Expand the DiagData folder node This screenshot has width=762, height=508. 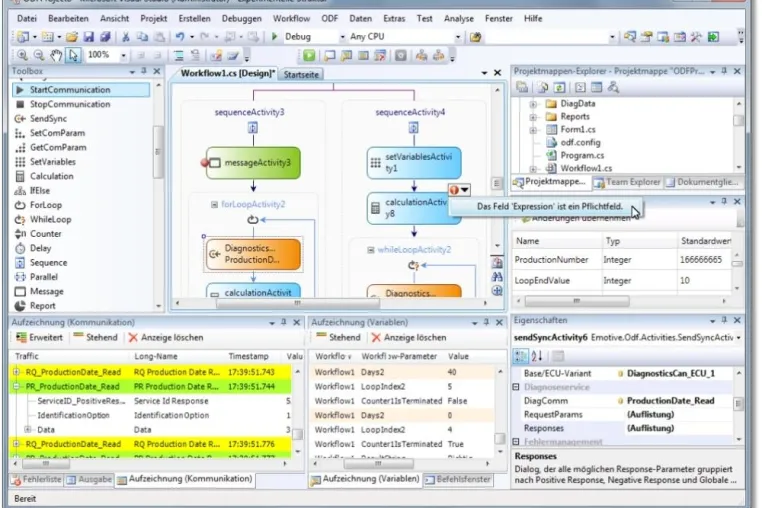(x=533, y=104)
